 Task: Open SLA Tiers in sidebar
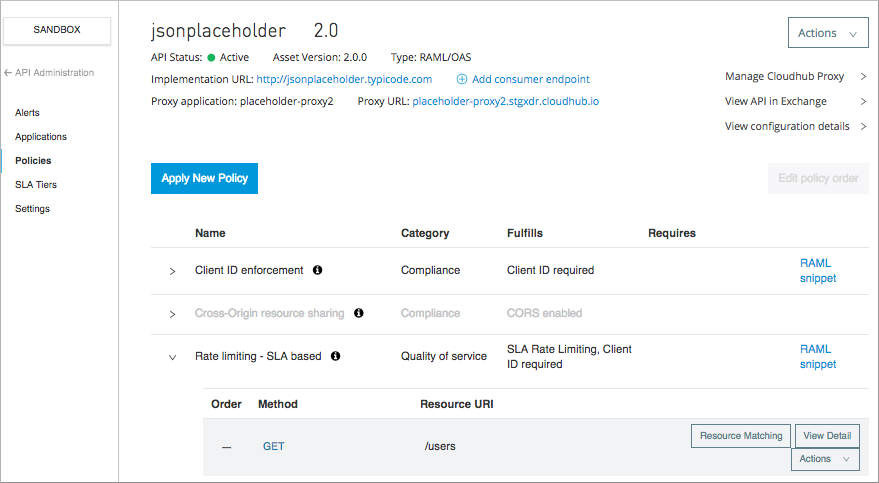coord(36,185)
